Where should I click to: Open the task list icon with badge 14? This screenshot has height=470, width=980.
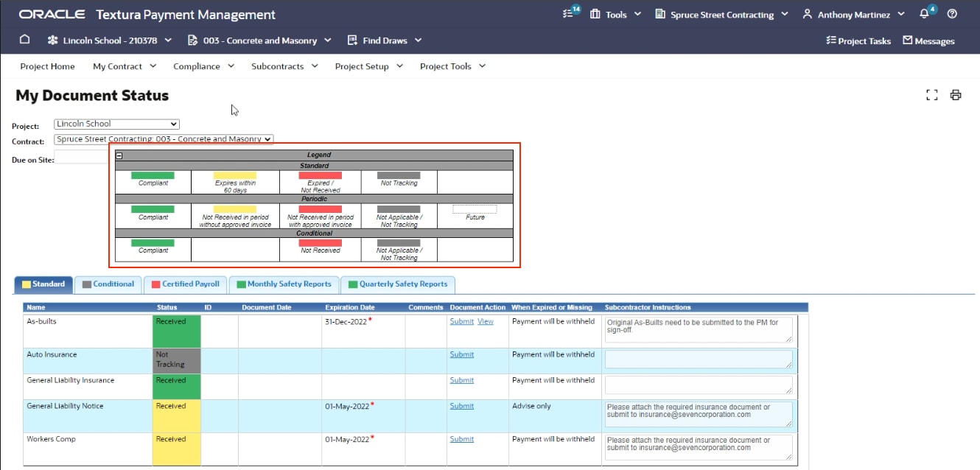(x=571, y=13)
